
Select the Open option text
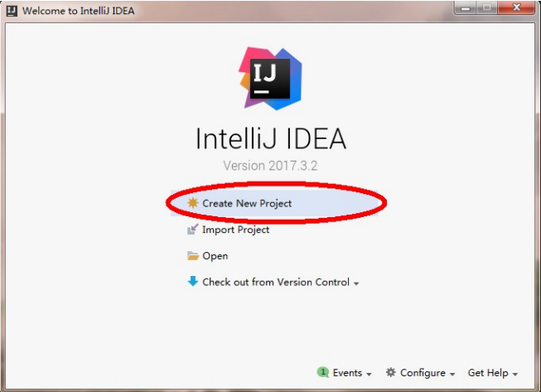[x=215, y=256]
